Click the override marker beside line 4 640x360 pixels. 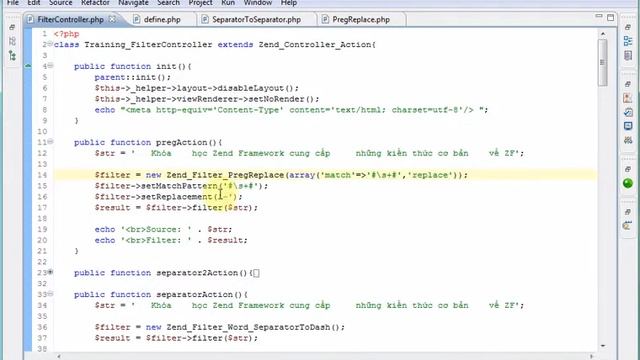pyautogui.click(x=28, y=66)
